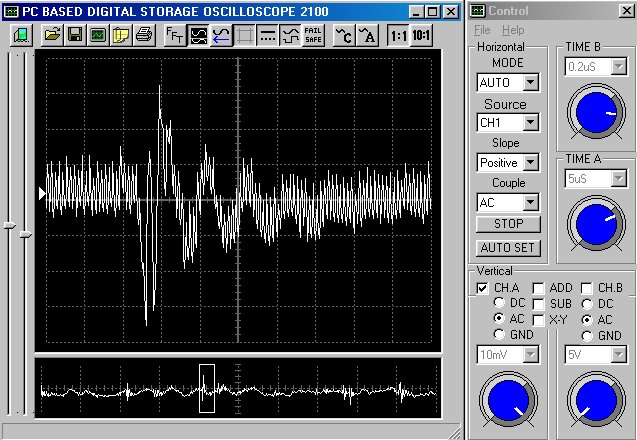Click the FFT analysis toolbar icon
This screenshot has width=637, height=440.
[174, 35]
